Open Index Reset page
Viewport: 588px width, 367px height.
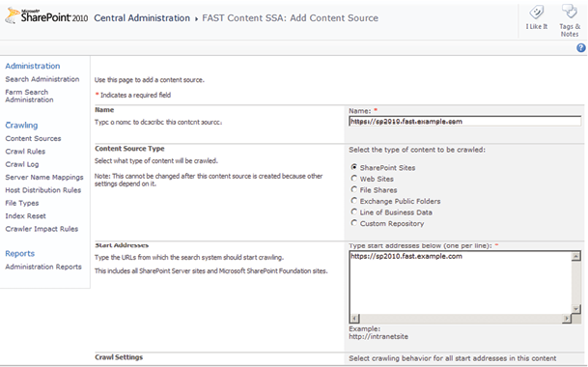click(25, 215)
